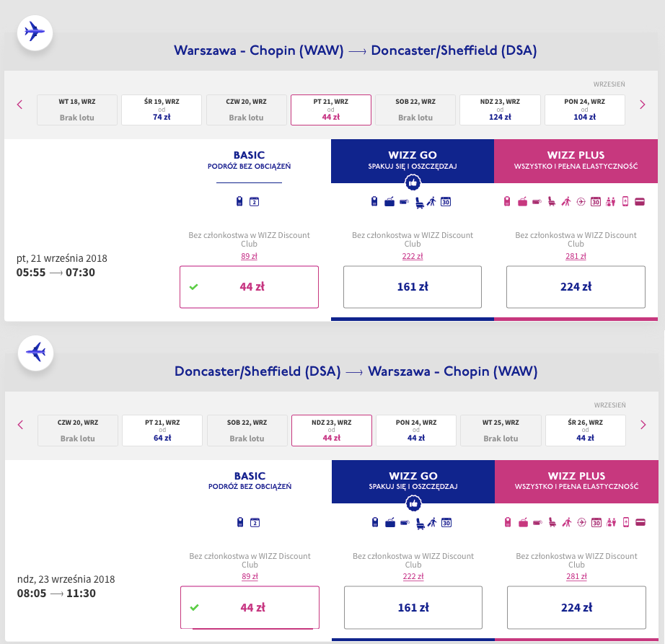
Task: Open return WIZZ PLUS non-member price 281 zł
Action: [x=577, y=577]
